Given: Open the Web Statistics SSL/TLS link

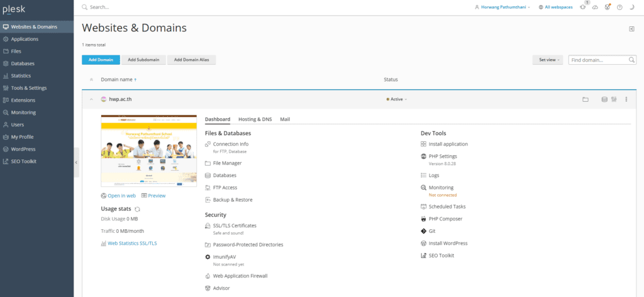Looking at the screenshot, I should point(132,243).
